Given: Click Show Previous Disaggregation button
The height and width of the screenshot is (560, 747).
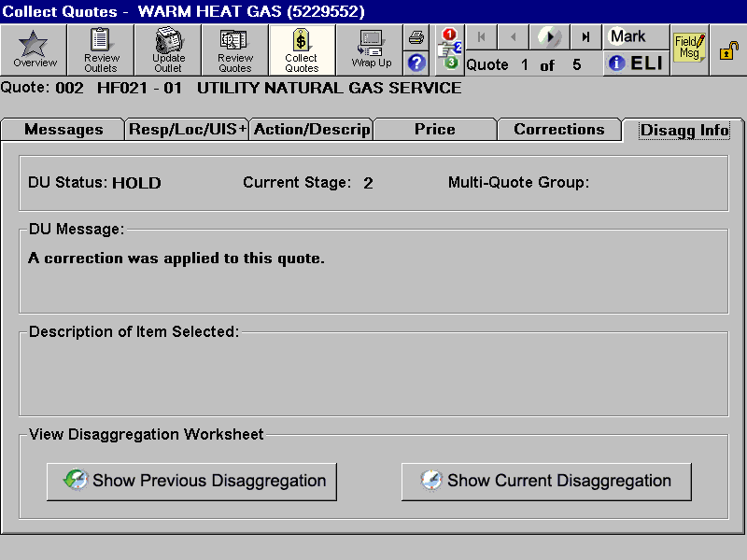Looking at the screenshot, I should coord(191,482).
